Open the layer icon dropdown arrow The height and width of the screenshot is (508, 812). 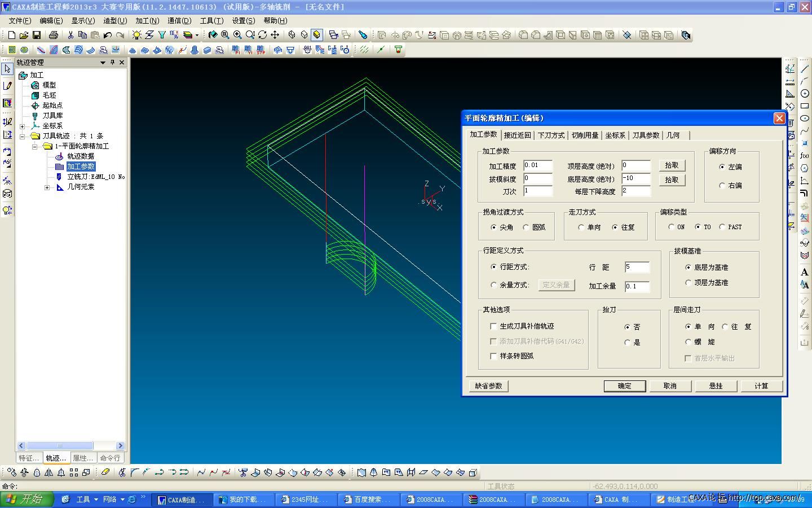pyautogui.click(x=197, y=35)
